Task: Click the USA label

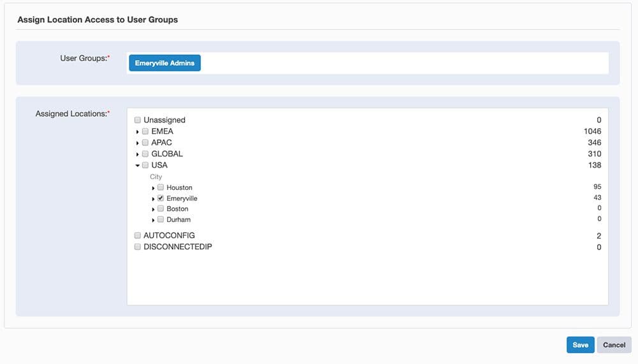Action: pyautogui.click(x=159, y=165)
